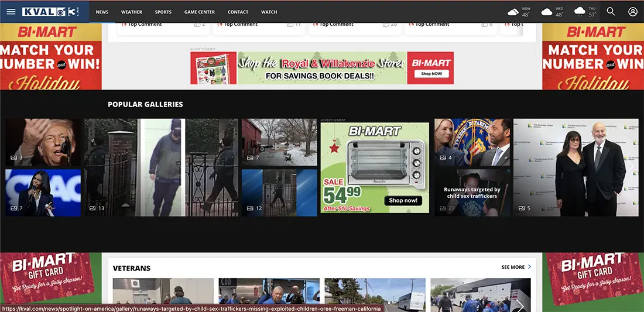Click toaster oven ad Shop now! button

[x=403, y=201]
